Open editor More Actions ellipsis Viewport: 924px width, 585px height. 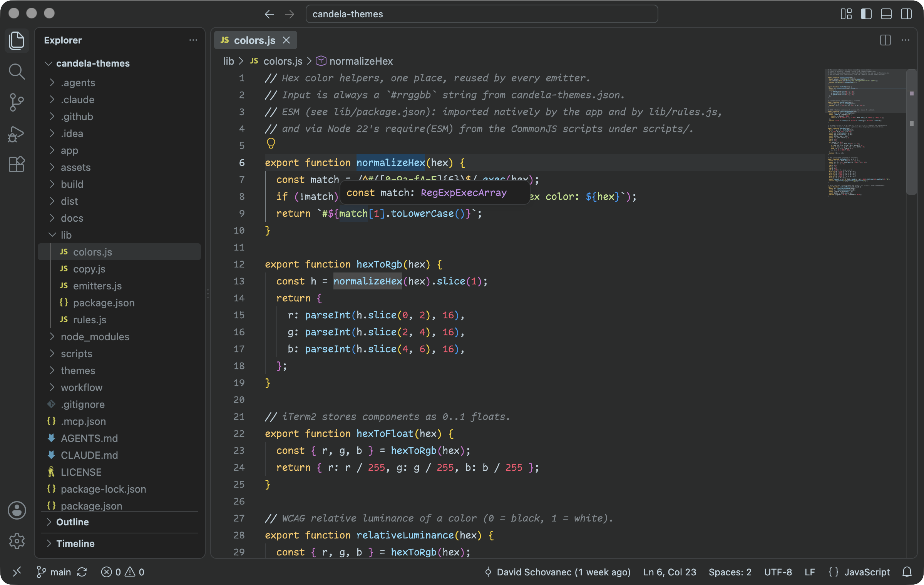tap(906, 40)
